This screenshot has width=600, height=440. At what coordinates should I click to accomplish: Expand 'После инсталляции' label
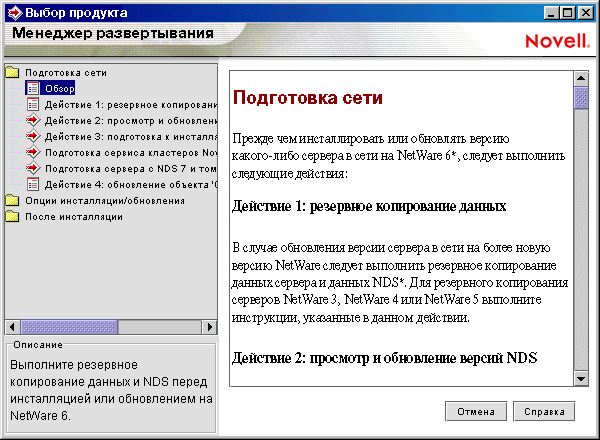click(74, 217)
